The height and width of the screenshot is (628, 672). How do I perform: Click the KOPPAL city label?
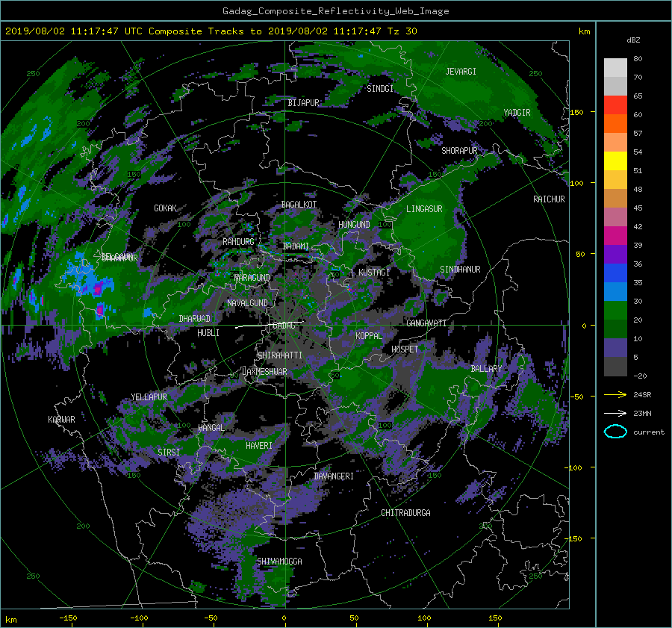point(369,336)
